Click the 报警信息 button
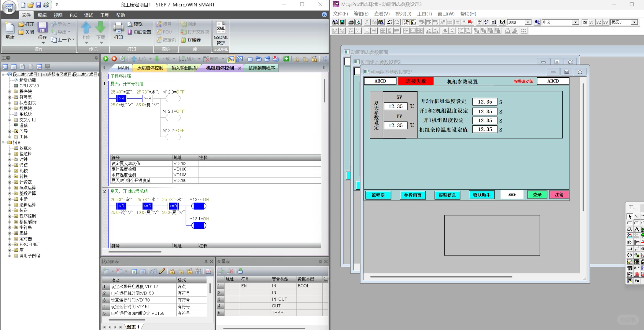Viewport: 644px width, 330px height. click(447, 195)
